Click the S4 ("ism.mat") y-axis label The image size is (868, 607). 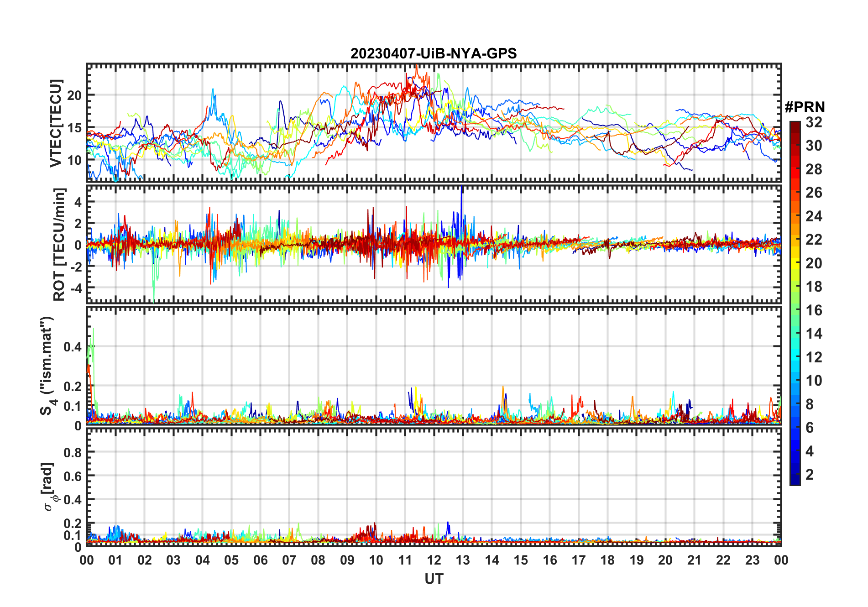pyautogui.click(x=47, y=366)
